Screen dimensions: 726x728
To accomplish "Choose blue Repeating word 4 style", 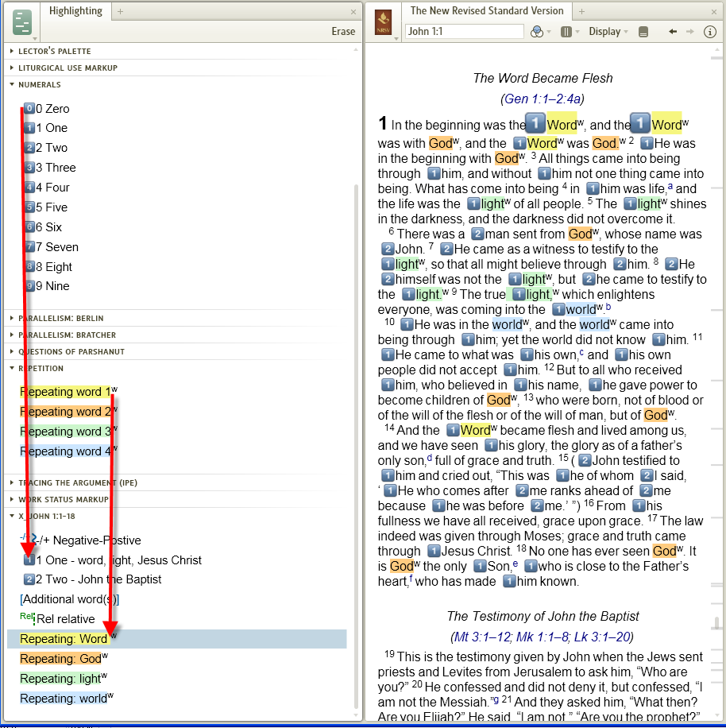I will [68, 451].
